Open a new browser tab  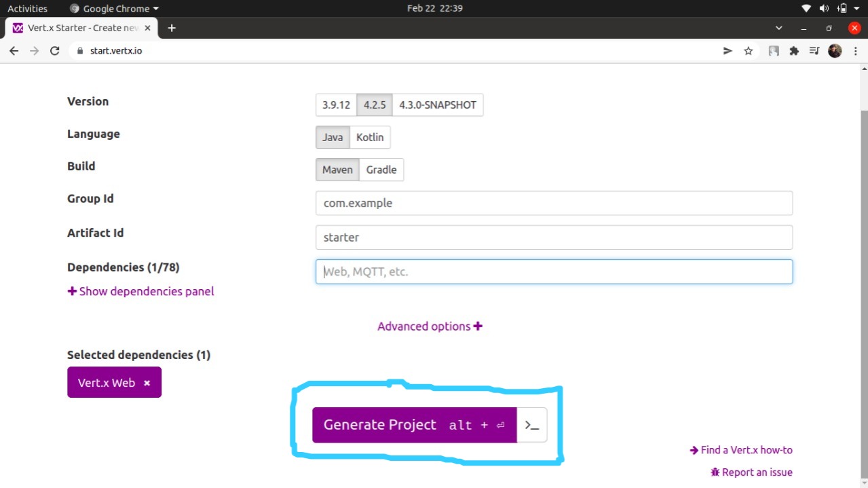(172, 28)
